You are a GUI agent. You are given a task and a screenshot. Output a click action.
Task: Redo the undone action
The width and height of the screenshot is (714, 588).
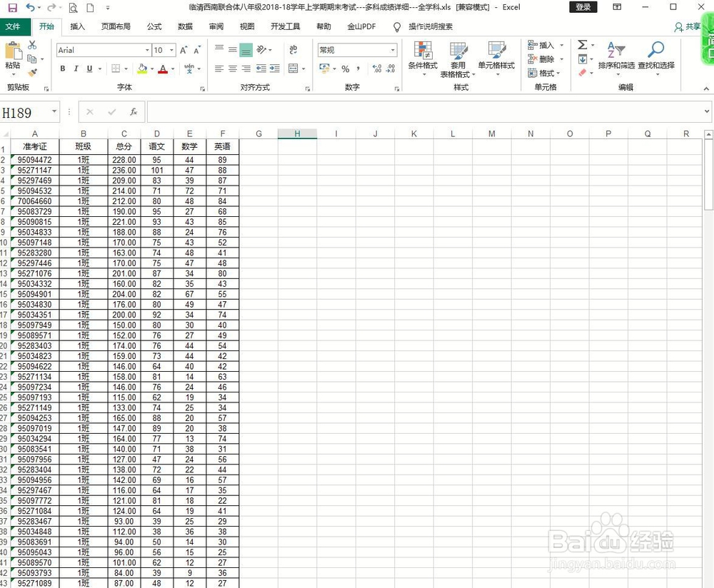click(x=51, y=7)
